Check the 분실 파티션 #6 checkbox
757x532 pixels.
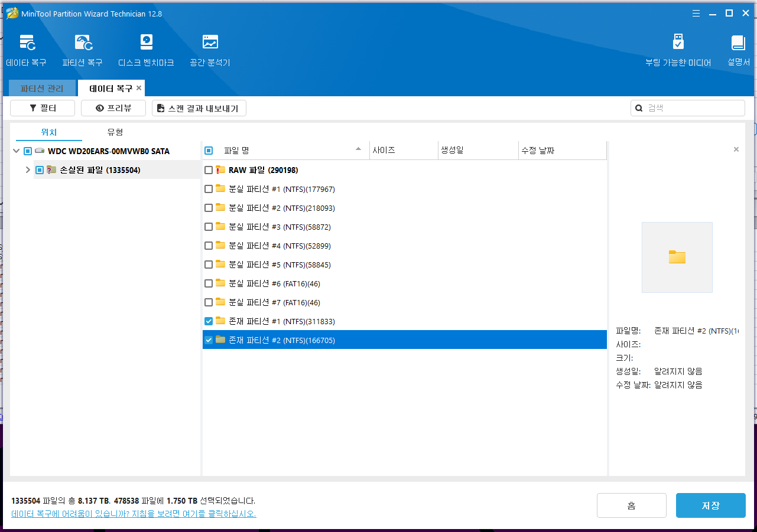(209, 283)
